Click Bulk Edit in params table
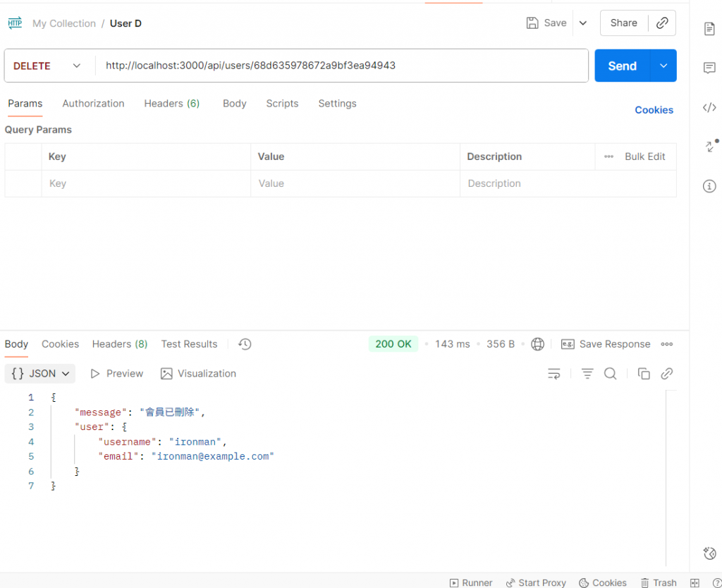The image size is (722, 588). pyautogui.click(x=644, y=157)
